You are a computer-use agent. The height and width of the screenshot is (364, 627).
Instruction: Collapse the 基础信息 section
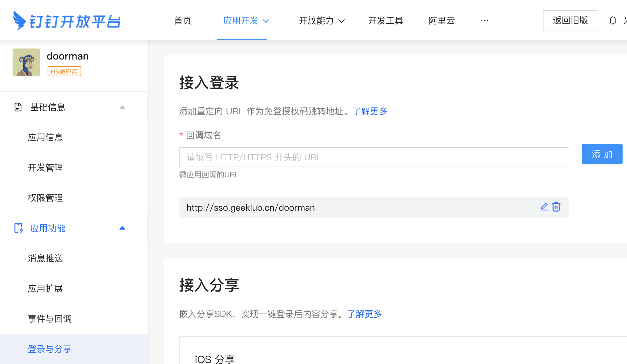pos(122,107)
